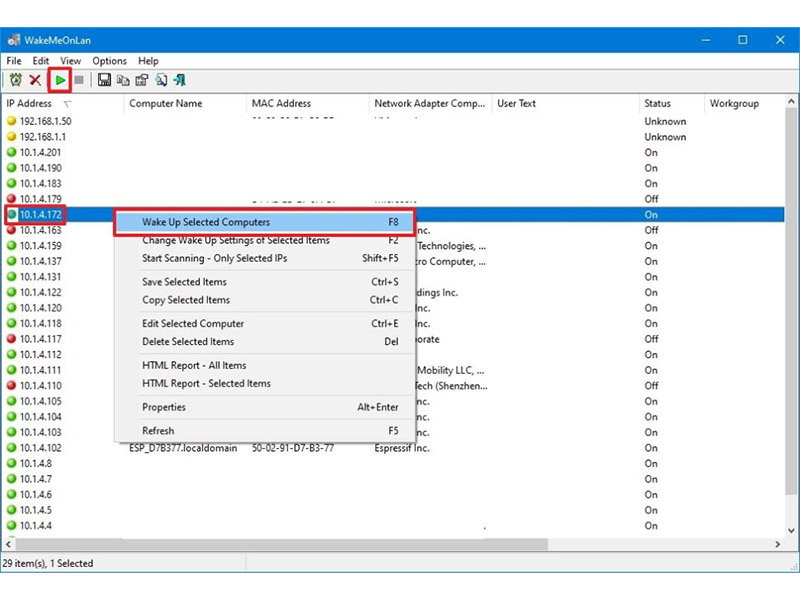Click the Copy Selected Items toolbar icon
The width and height of the screenshot is (800, 600).
123,80
